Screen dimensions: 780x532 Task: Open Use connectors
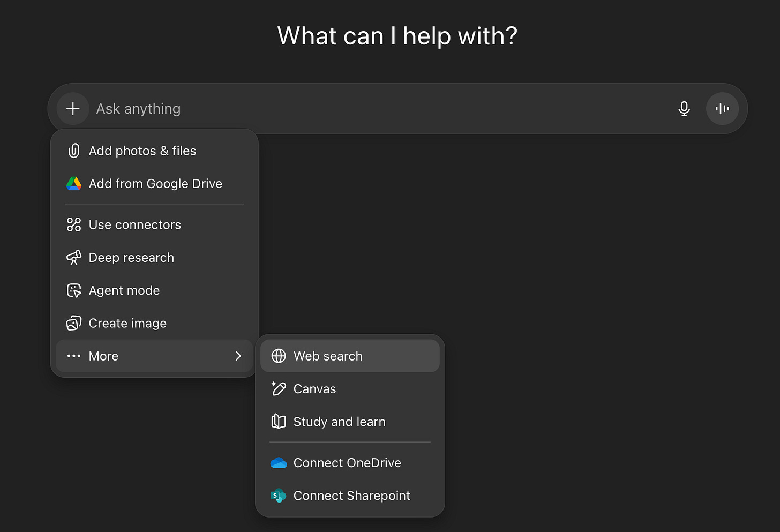pos(154,225)
